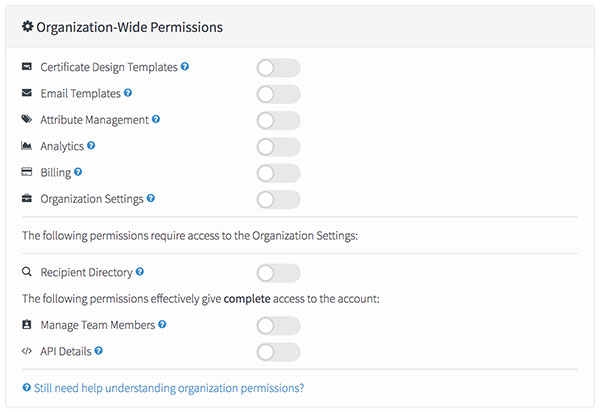600x412 pixels.
Task: Enable Recipient Directory access toggle
Action: pos(279,273)
